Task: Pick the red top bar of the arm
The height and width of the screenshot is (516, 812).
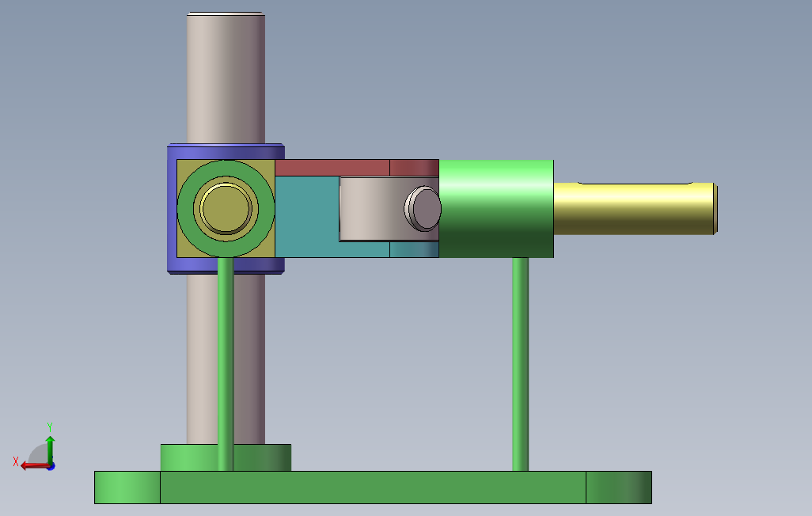Action: 357,168
